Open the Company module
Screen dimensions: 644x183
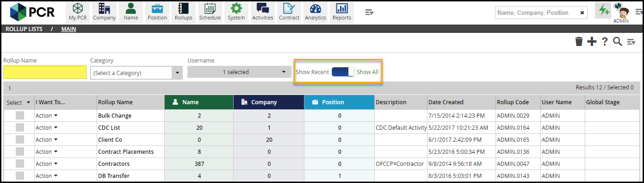104,13
